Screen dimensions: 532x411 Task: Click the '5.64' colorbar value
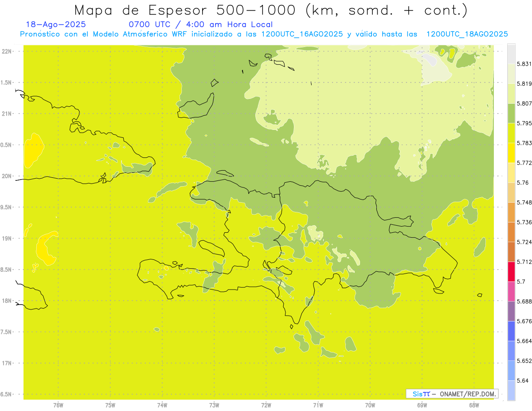(522, 380)
